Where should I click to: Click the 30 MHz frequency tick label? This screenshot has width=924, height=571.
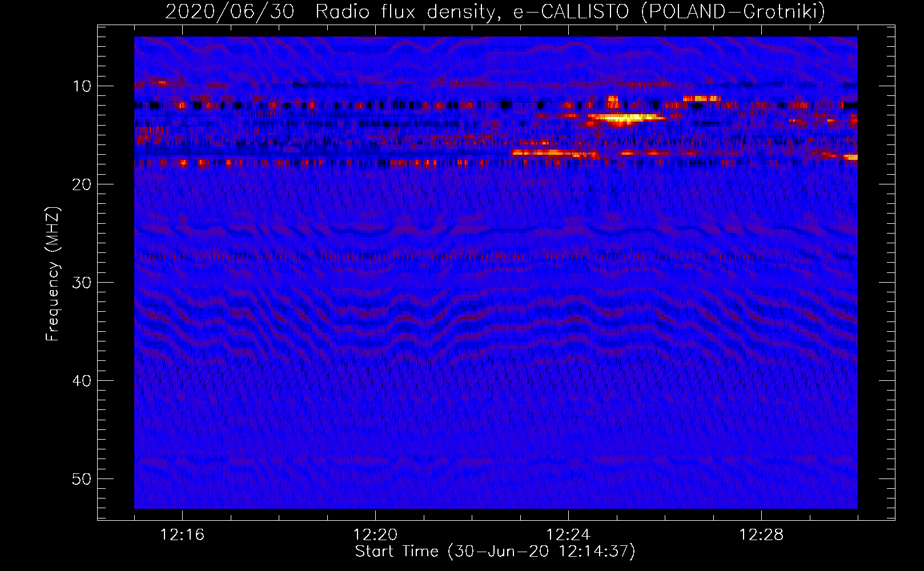click(x=82, y=283)
